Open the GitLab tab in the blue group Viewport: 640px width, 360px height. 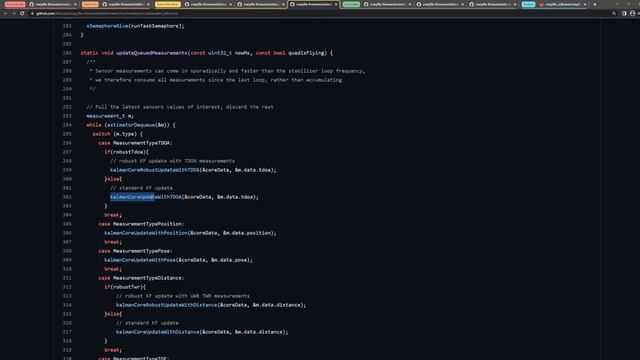[562, 4]
